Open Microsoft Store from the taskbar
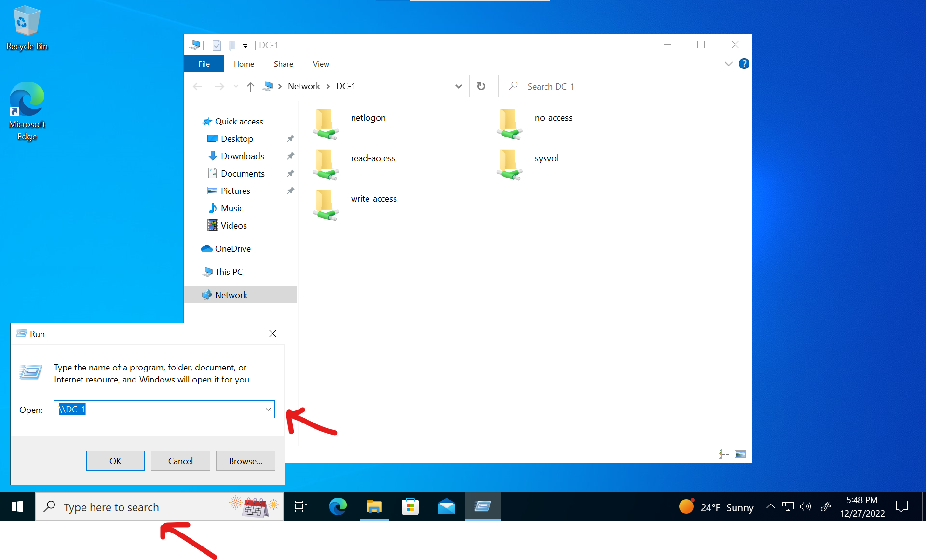The width and height of the screenshot is (926, 560). click(x=410, y=506)
